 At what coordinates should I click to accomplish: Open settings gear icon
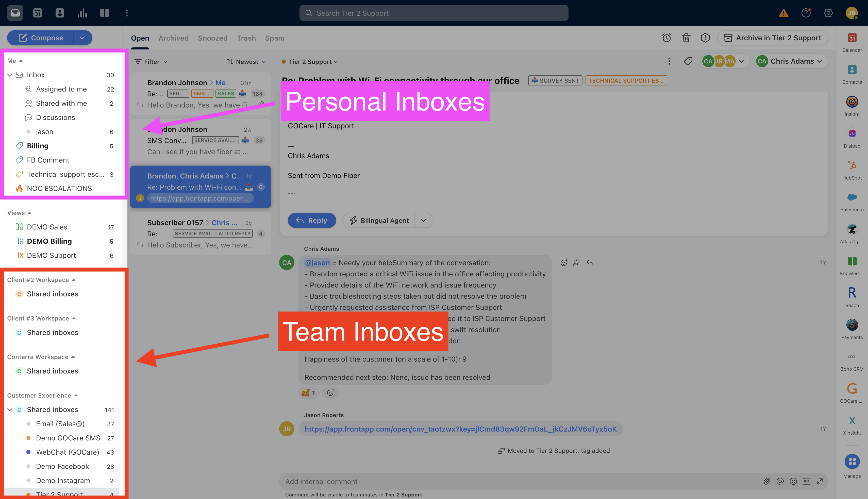(828, 13)
